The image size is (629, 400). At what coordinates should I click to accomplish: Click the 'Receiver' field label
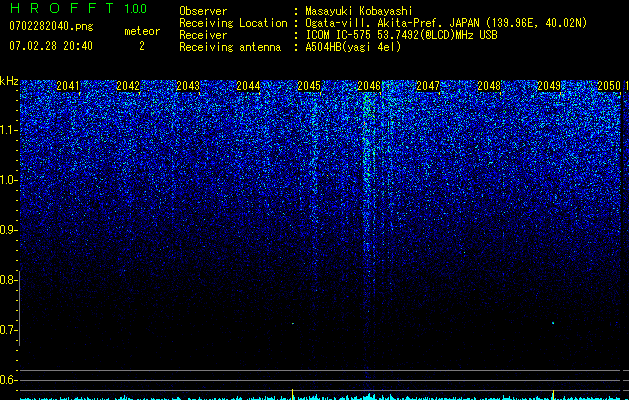203,35
